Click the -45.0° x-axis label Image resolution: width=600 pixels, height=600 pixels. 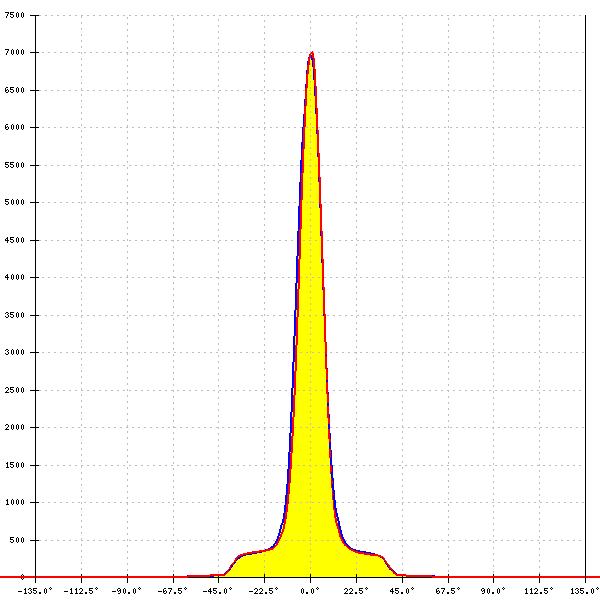click(218, 591)
